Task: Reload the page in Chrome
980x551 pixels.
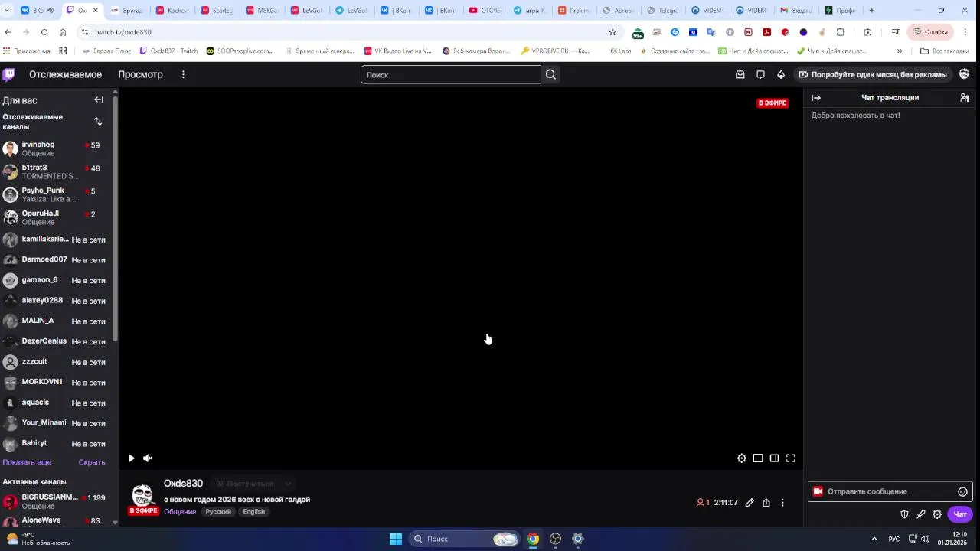Action: [x=44, y=32]
